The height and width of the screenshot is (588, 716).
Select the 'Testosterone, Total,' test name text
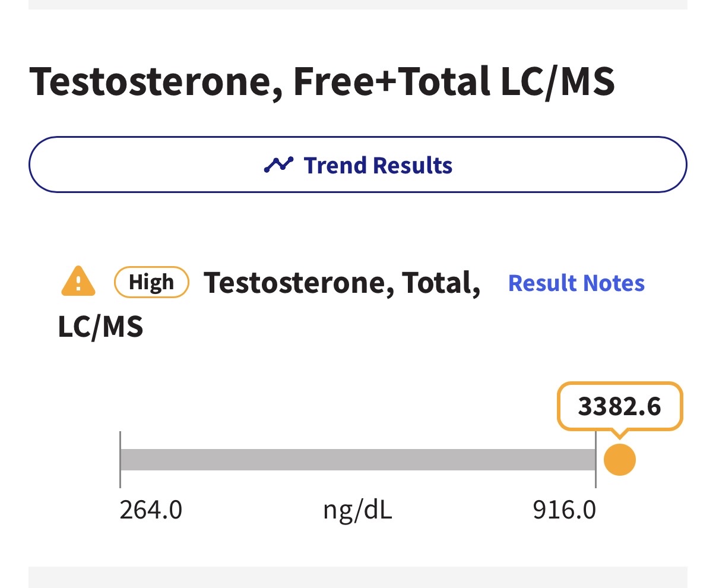[342, 283]
